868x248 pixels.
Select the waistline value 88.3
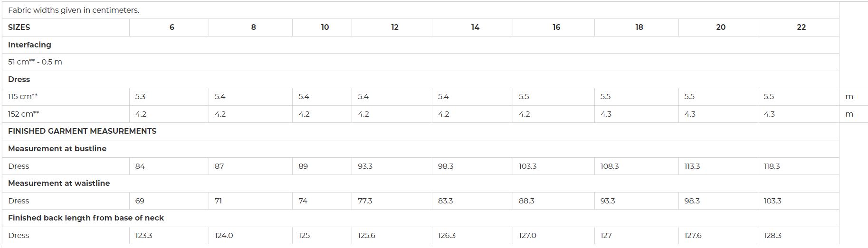click(x=526, y=201)
